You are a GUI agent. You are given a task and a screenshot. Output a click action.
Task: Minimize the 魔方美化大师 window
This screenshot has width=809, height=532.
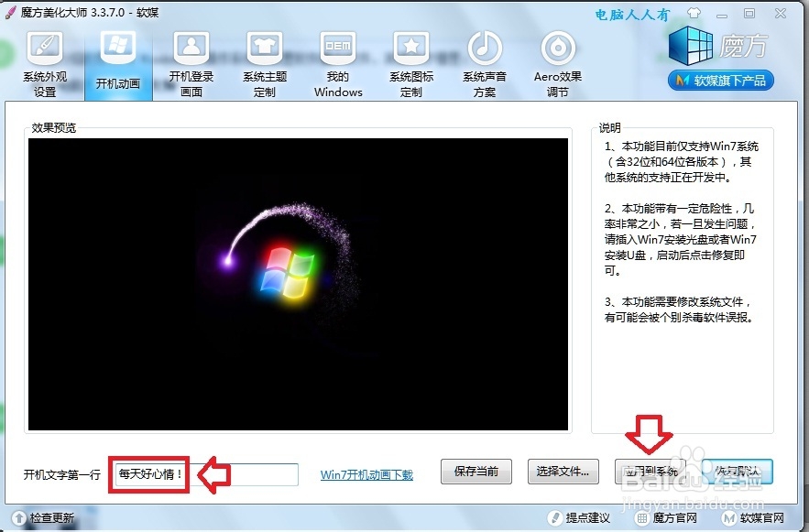click(x=722, y=14)
